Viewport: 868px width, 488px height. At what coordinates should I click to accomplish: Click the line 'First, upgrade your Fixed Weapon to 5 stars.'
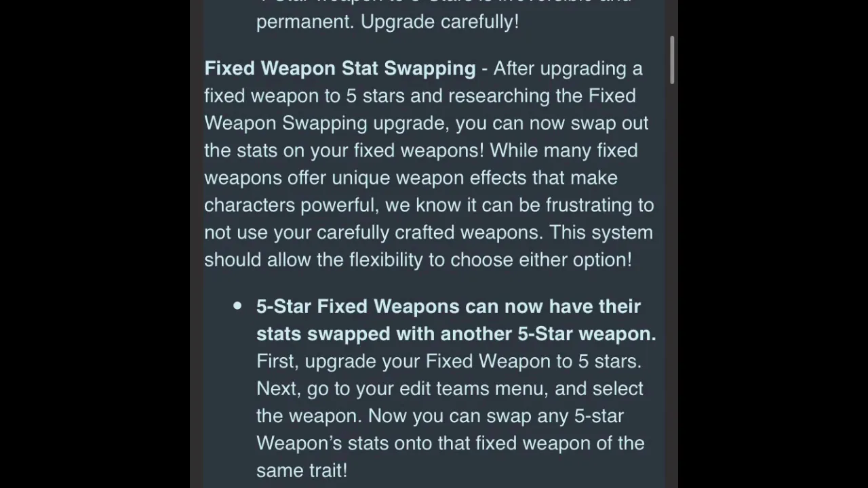pos(449,361)
